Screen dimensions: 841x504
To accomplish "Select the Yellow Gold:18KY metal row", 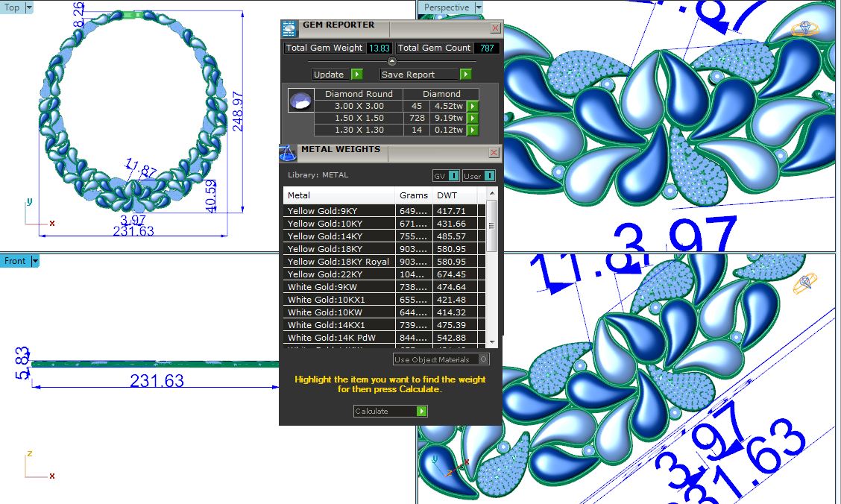I will [338, 249].
